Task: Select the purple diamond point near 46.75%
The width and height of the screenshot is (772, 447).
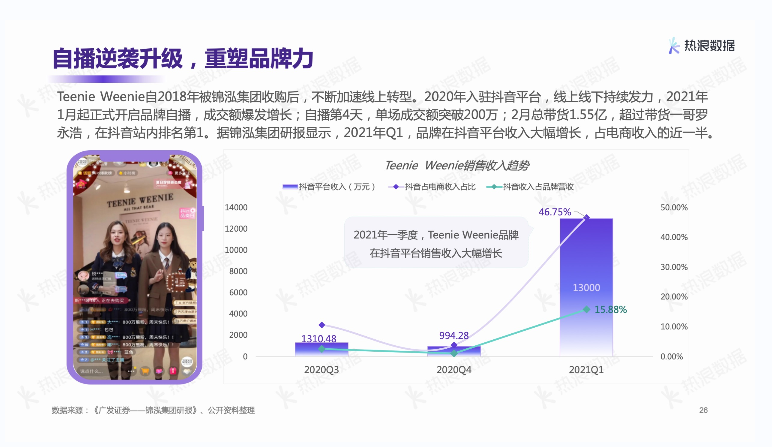Action: (x=586, y=217)
